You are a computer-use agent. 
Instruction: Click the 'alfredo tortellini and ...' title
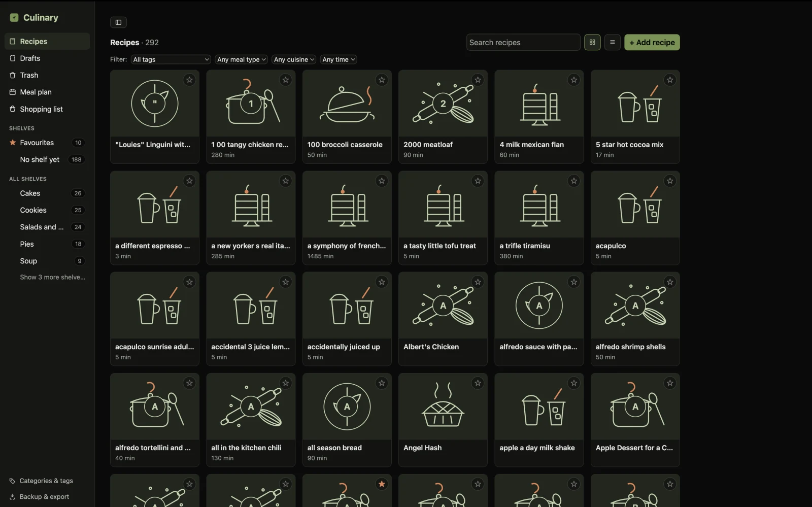pyautogui.click(x=153, y=448)
